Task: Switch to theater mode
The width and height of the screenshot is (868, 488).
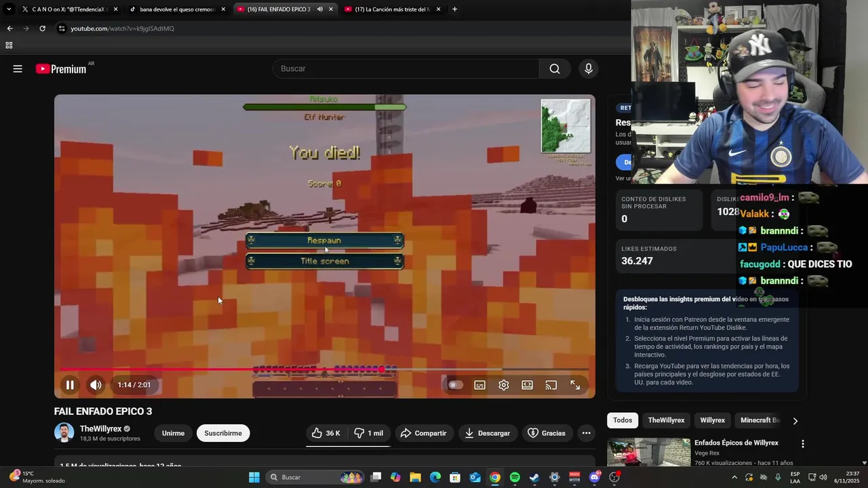Action: coord(527,385)
